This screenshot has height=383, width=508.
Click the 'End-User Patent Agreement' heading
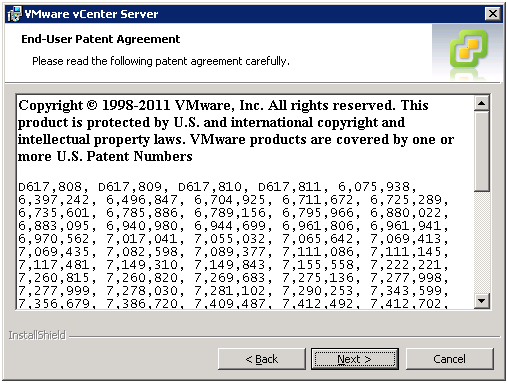point(101,39)
